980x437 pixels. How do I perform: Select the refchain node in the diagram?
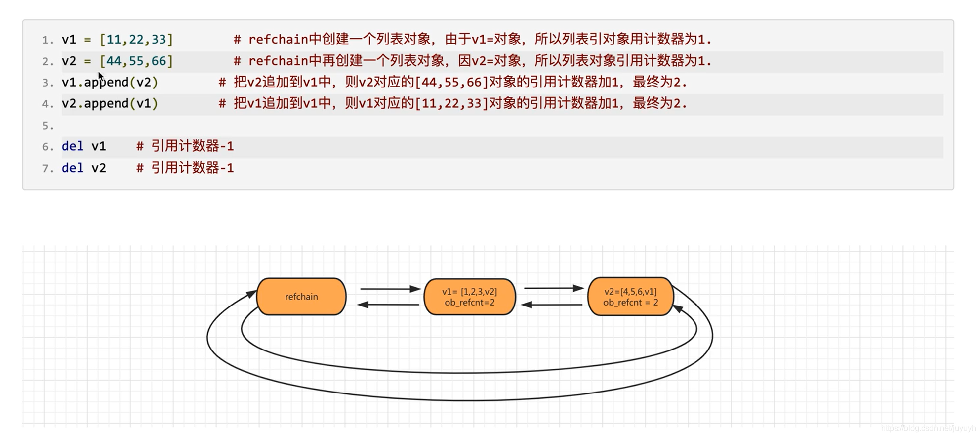click(301, 297)
